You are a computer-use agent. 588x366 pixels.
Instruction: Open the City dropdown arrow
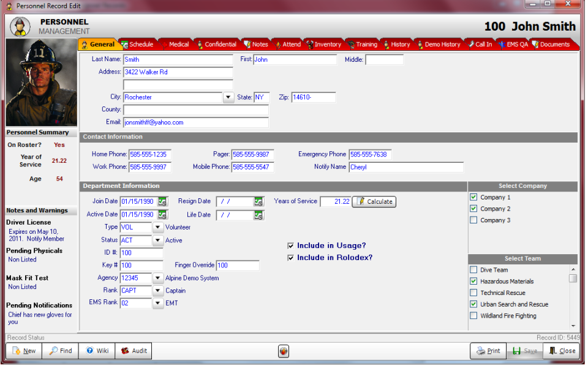[x=228, y=97]
